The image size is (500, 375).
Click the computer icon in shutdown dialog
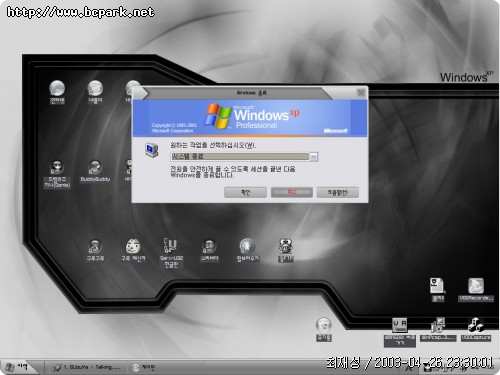[152, 150]
